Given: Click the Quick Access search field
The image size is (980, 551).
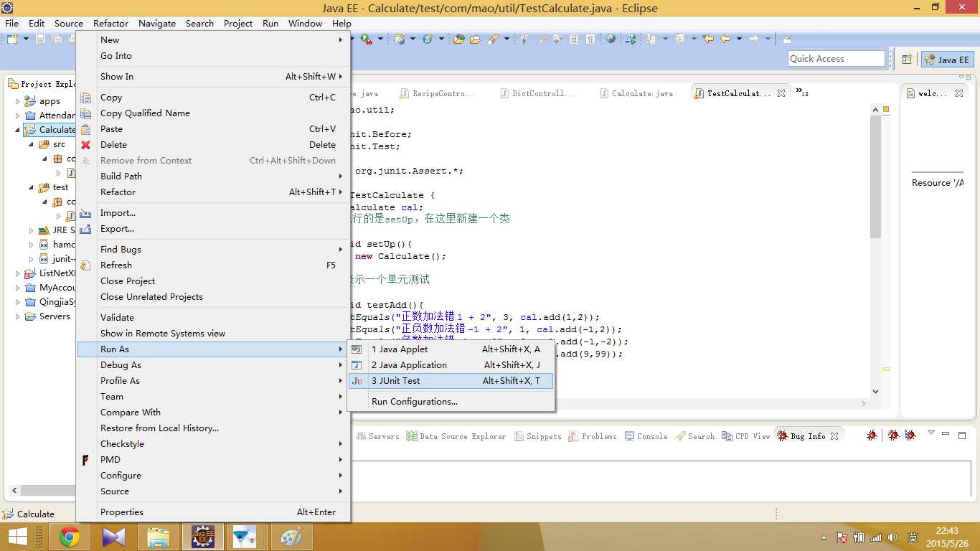Looking at the screenshot, I should tap(836, 59).
